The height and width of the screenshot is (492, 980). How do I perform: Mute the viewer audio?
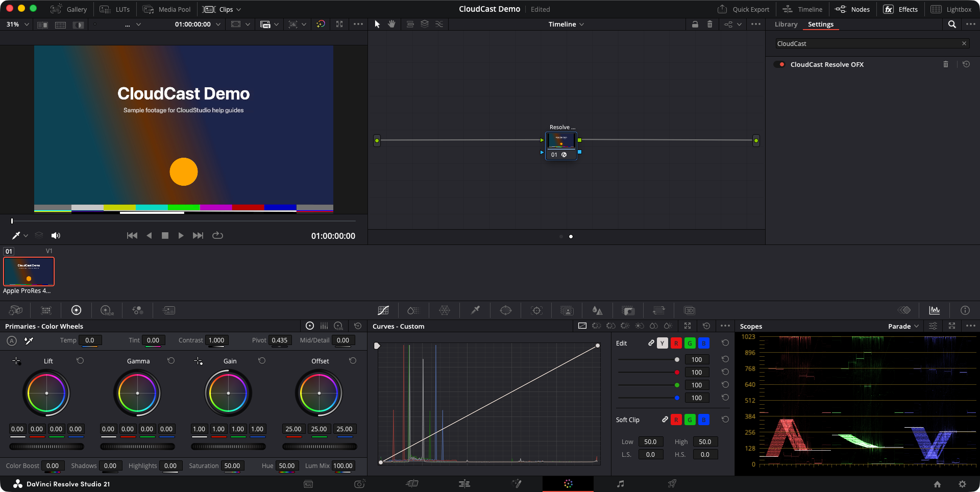(56, 235)
